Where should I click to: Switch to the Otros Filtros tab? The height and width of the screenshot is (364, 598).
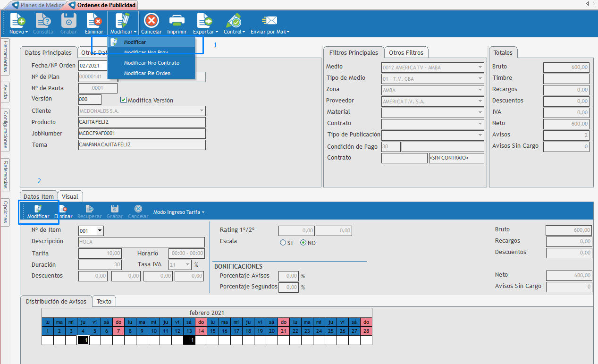pyautogui.click(x=406, y=52)
